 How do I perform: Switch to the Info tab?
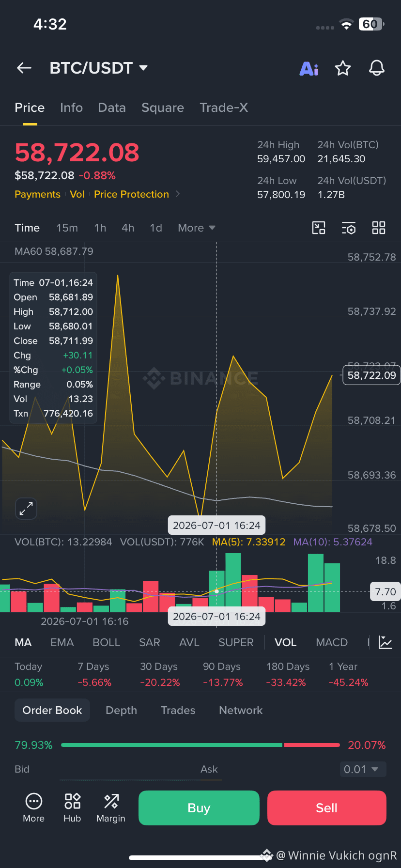71,108
